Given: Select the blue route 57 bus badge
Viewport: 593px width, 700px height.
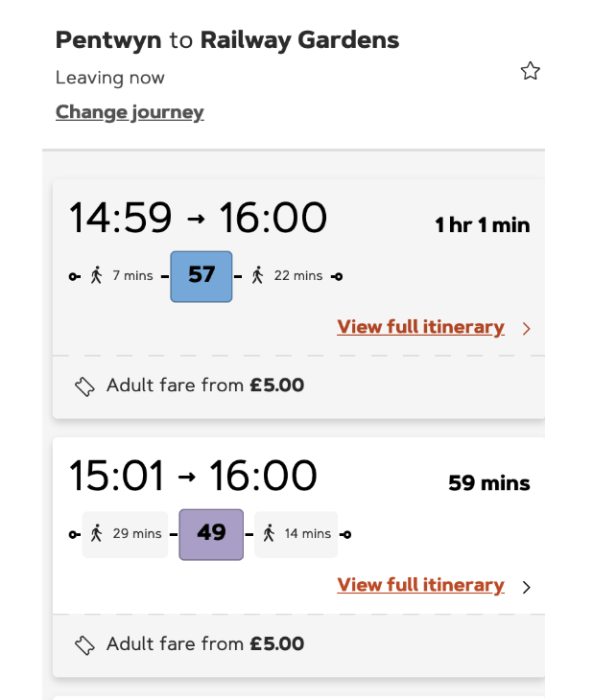Looking at the screenshot, I should (202, 276).
